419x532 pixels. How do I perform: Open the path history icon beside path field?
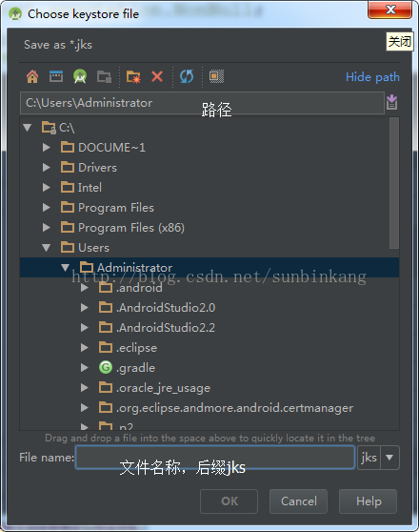[392, 102]
